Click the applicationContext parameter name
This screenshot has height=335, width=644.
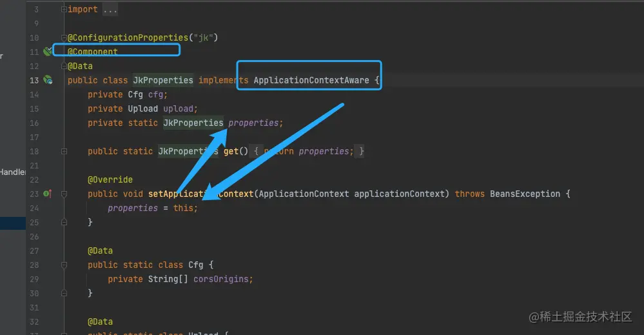click(x=399, y=194)
